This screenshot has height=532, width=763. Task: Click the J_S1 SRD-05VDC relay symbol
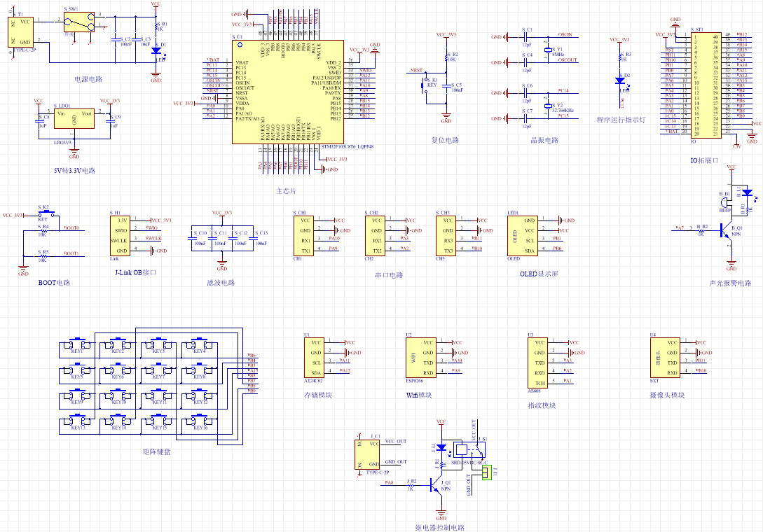click(469, 449)
